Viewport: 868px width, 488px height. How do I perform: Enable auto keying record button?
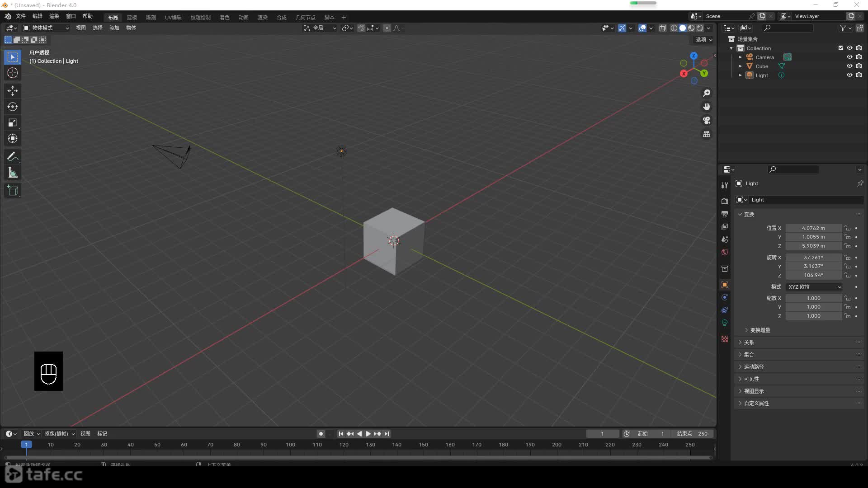pyautogui.click(x=321, y=434)
